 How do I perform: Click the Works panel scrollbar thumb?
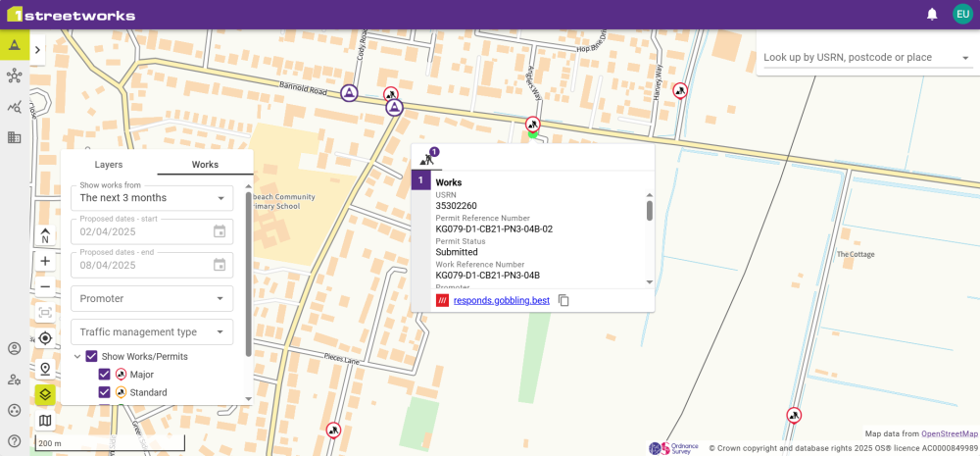pyautogui.click(x=249, y=274)
